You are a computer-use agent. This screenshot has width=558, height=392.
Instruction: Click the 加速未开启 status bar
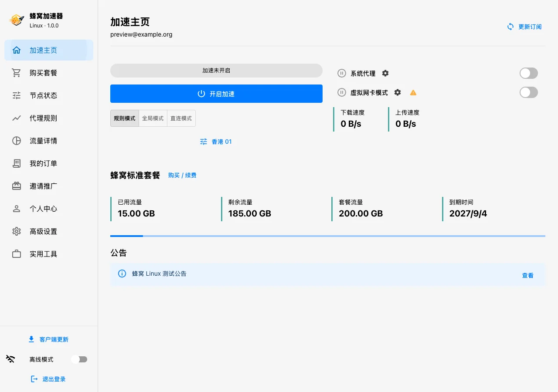(x=216, y=71)
